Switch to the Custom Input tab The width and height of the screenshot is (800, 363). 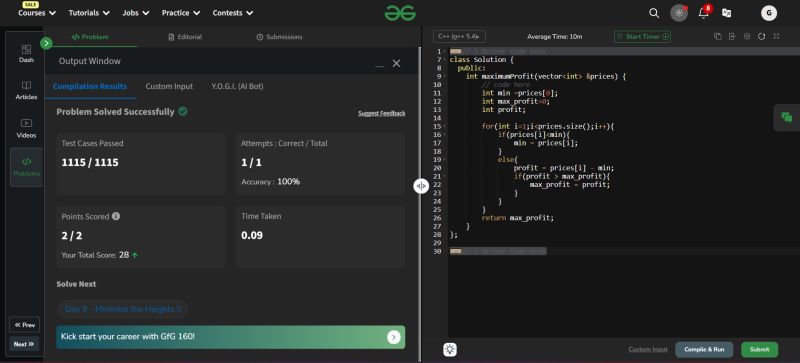coord(169,86)
